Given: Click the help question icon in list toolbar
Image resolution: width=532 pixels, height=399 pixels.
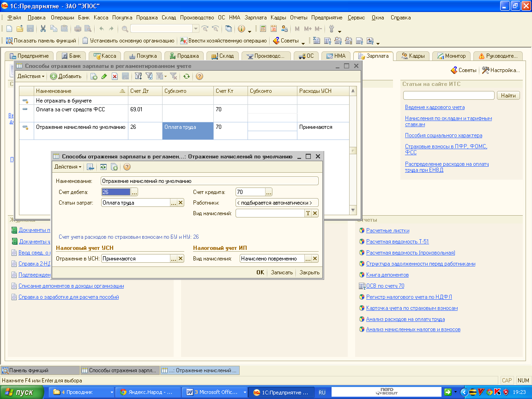Looking at the screenshot, I should 199,76.
